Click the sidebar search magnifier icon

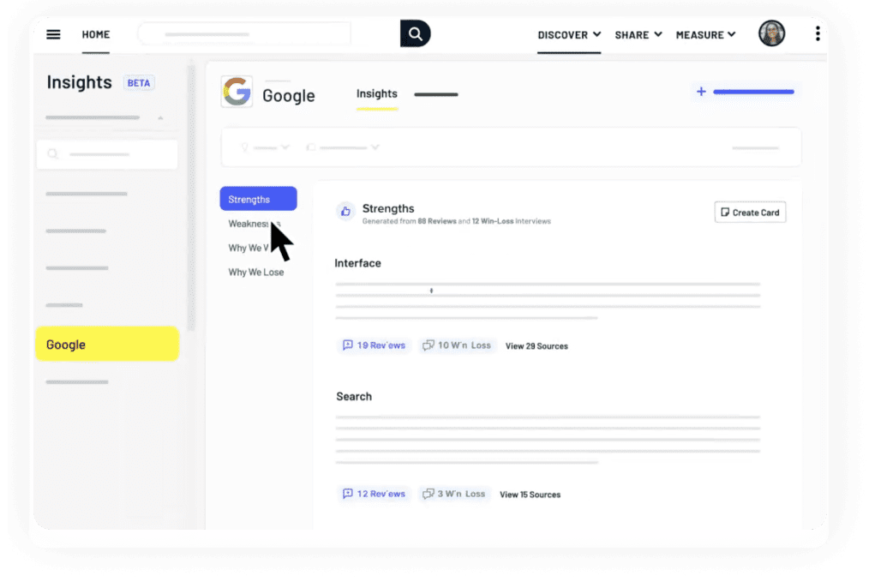point(53,154)
